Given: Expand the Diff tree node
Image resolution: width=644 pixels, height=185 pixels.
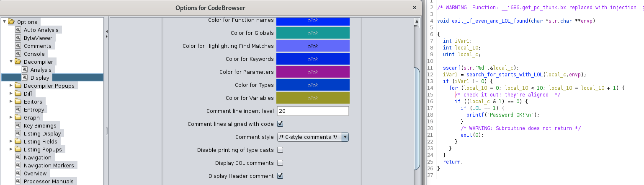Looking at the screenshot, I should pos(11,94).
